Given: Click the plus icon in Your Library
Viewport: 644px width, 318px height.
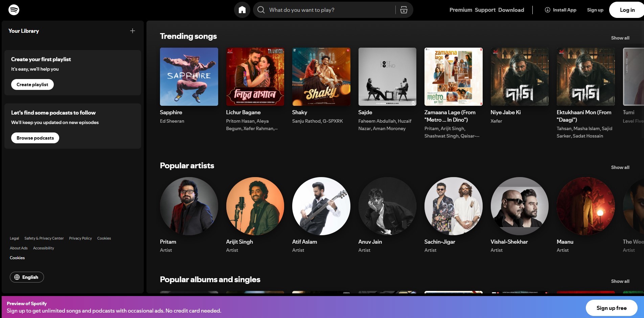Looking at the screenshot, I should click(133, 31).
